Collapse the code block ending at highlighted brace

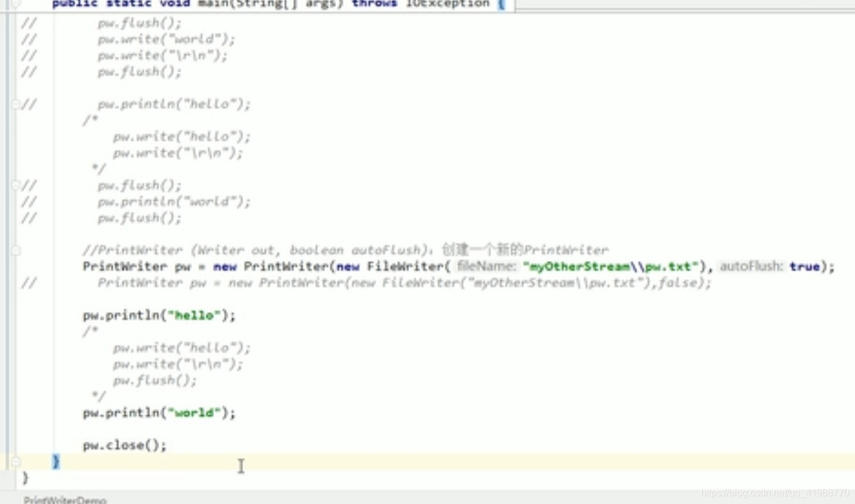click(16, 462)
